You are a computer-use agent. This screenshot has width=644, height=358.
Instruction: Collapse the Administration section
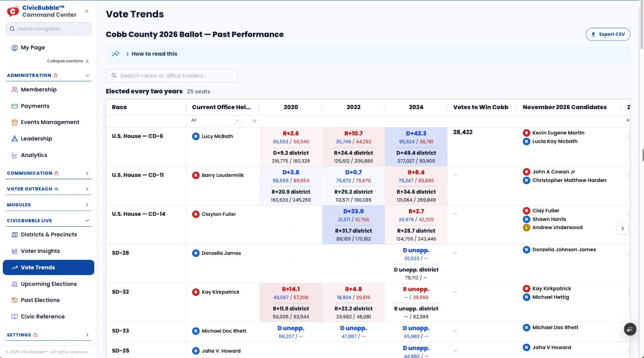point(87,76)
